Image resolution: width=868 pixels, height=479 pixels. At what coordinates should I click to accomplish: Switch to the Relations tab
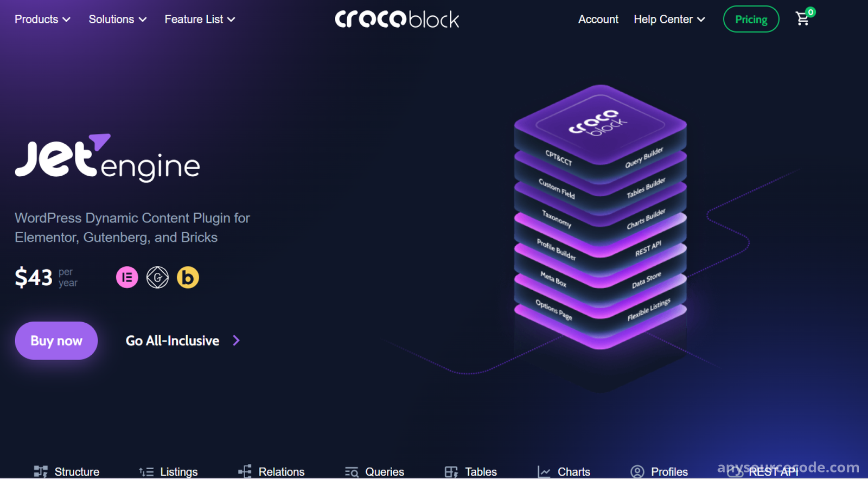click(x=271, y=471)
